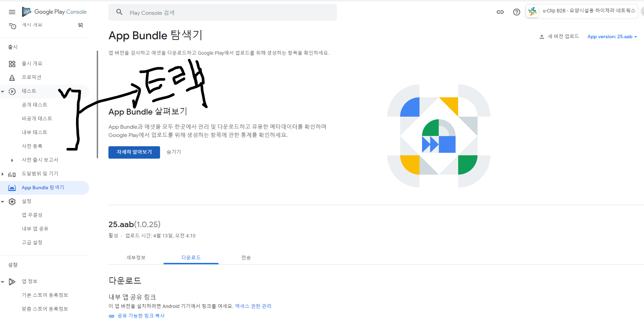Image resolution: width=644 pixels, height=319 pixels.
Task: Open 맞춤 스토어 등록정보 item
Action: [x=44, y=309]
